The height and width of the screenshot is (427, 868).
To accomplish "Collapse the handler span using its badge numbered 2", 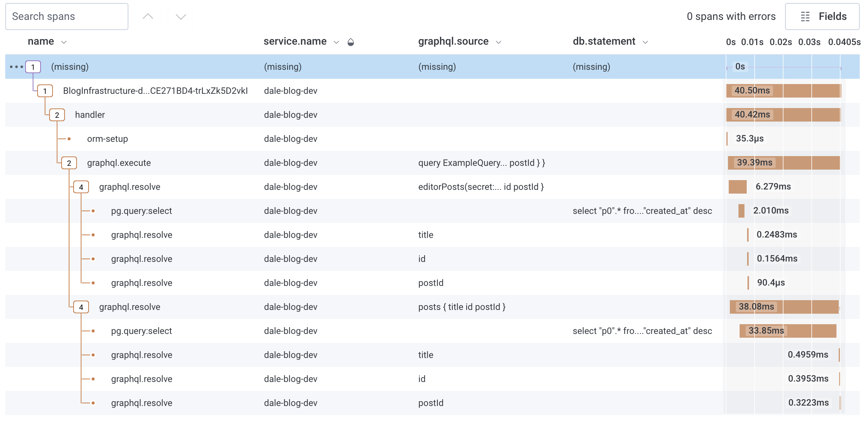I will [x=57, y=115].
